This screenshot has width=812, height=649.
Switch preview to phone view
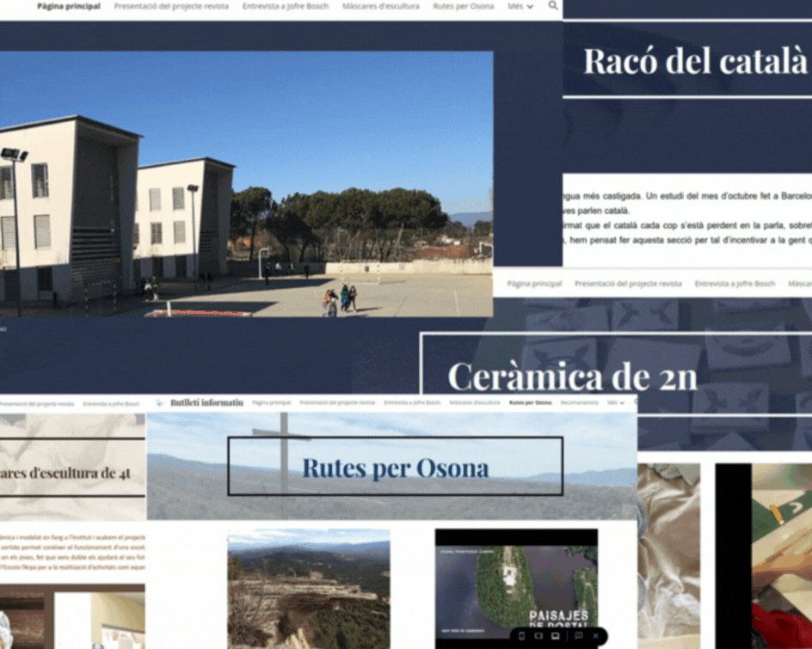pos(521,636)
